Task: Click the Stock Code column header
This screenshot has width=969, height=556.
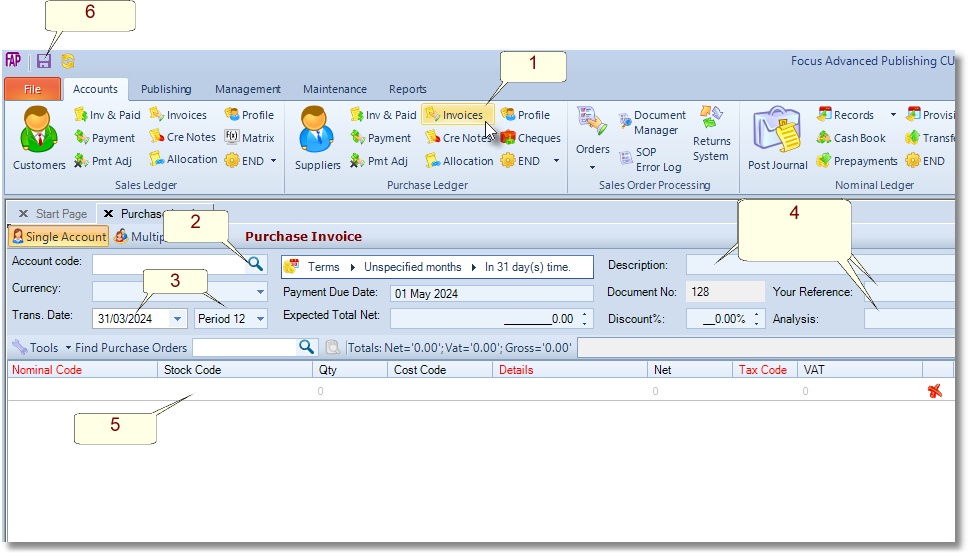Action: pyautogui.click(x=235, y=369)
